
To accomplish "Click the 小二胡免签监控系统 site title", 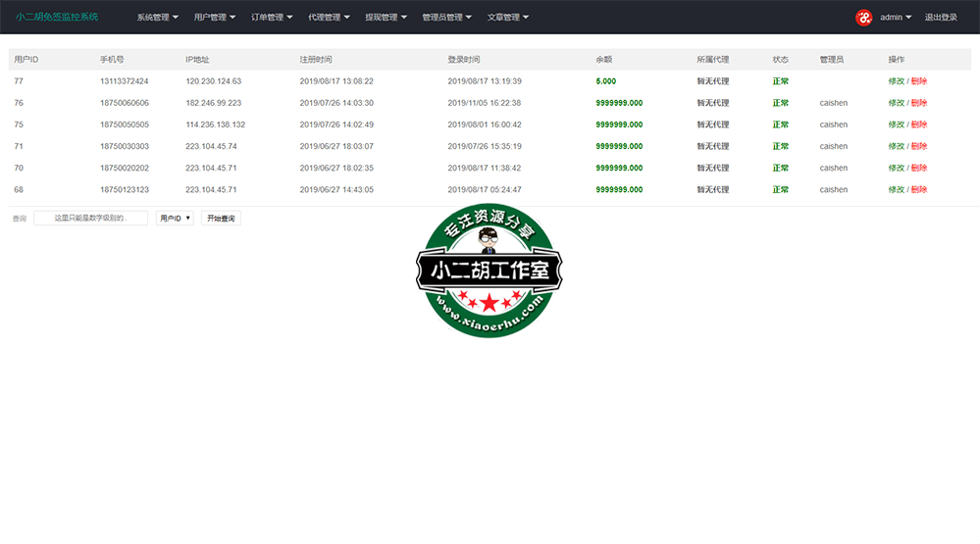I will pyautogui.click(x=57, y=18).
